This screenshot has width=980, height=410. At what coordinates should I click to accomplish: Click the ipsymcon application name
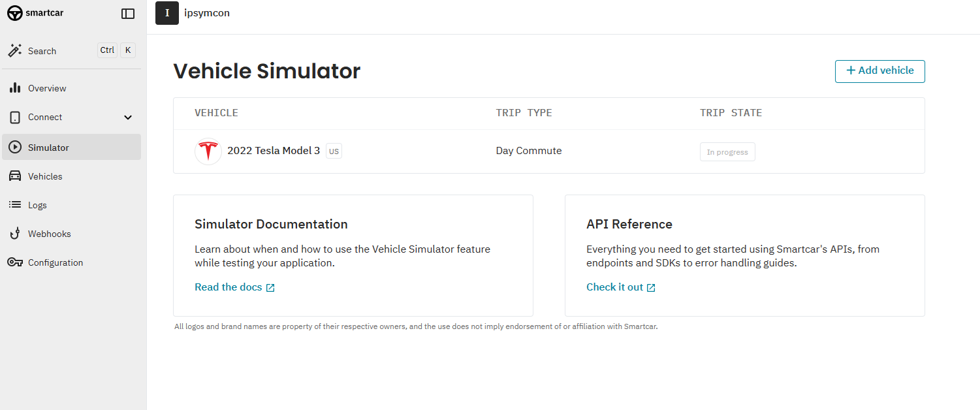207,13
